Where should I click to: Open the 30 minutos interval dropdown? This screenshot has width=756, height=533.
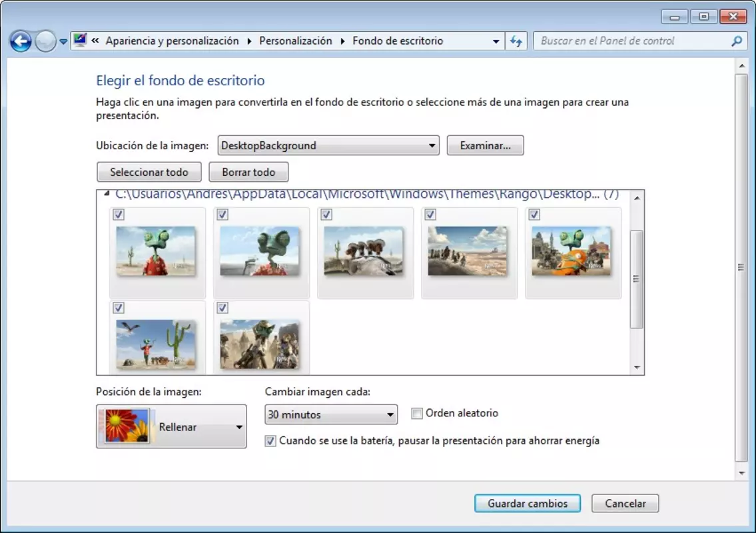click(331, 414)
